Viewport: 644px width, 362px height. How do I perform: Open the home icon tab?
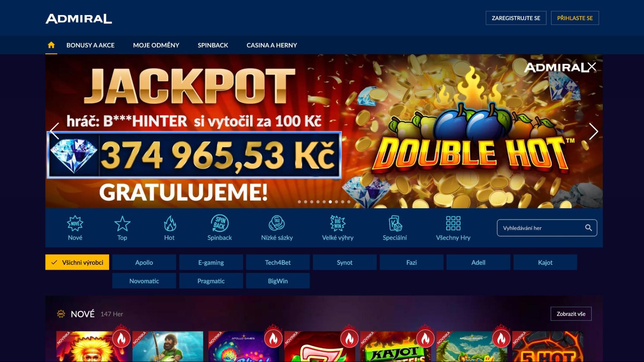point(51,45)
